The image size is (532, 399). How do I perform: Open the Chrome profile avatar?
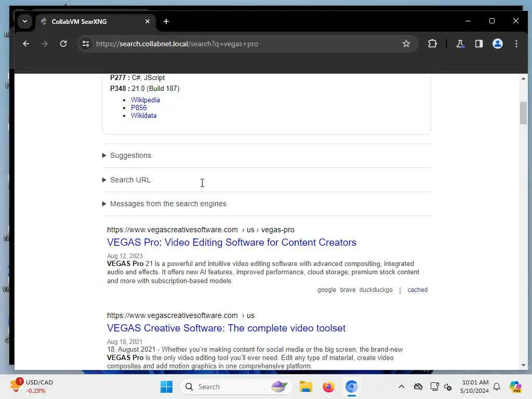click(497, 44)
